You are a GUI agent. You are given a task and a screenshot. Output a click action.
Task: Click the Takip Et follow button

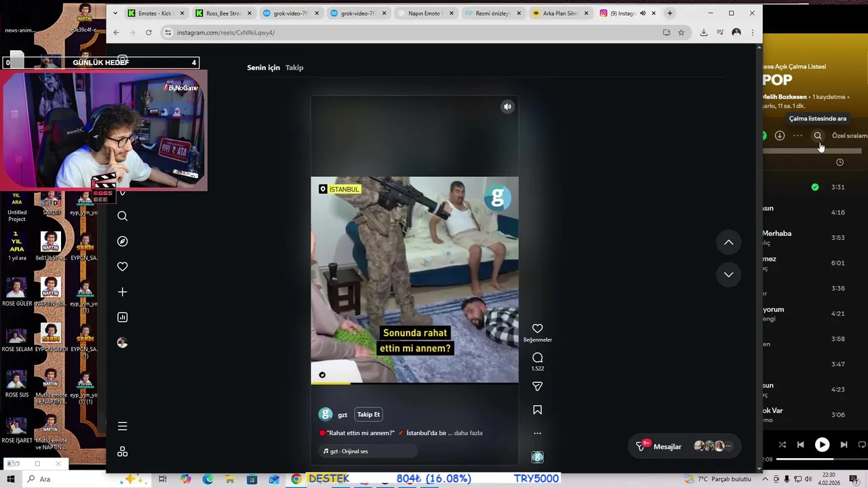[x=368, y=415]
